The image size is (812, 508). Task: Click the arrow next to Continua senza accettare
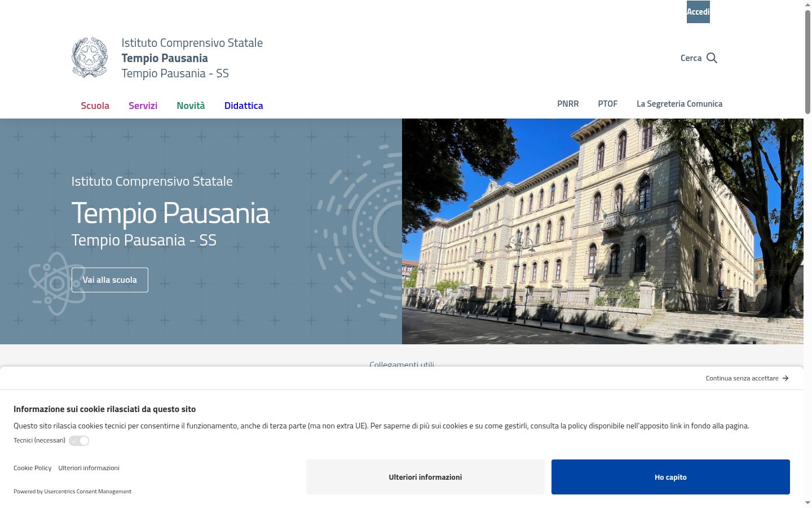pos(785,378)
